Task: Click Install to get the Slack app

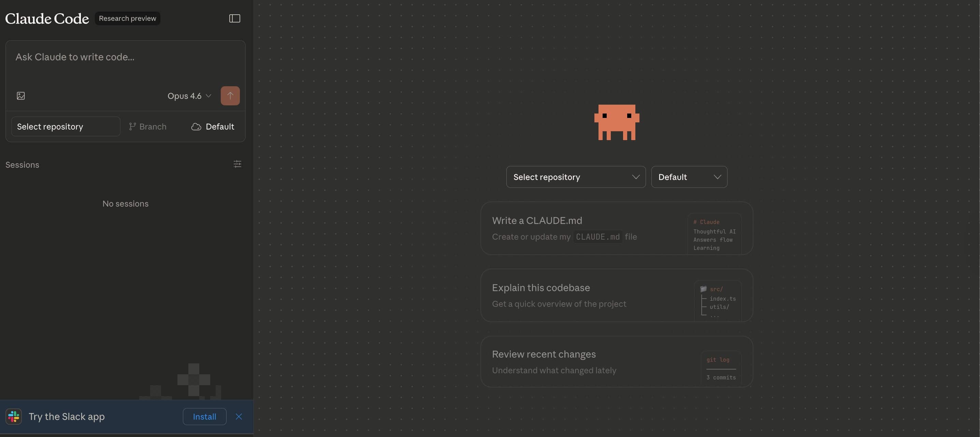Action: (x=204, y=417)
